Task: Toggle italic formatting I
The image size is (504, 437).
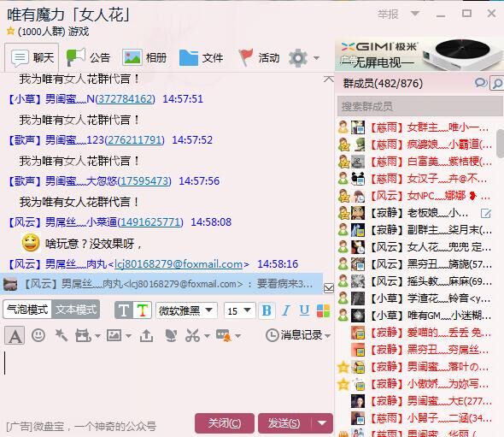Action: pos(286,310)
